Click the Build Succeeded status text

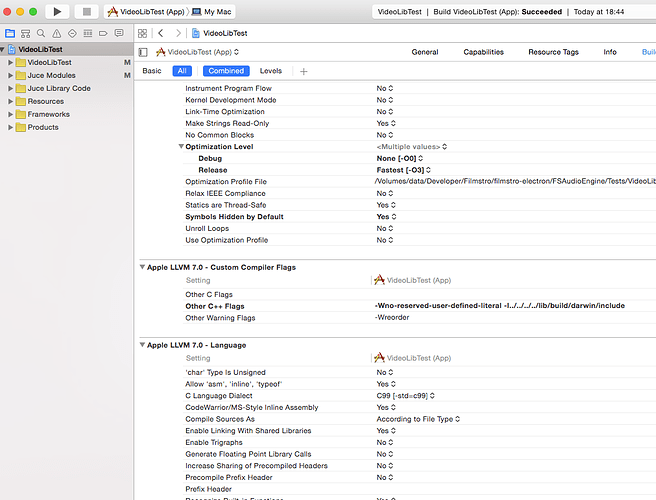[x=497, y=12]
